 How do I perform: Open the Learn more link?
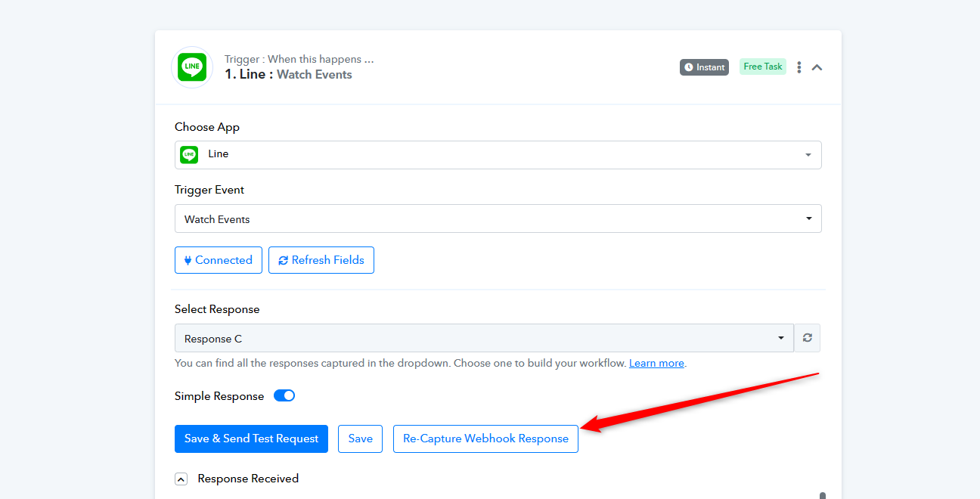656,363
